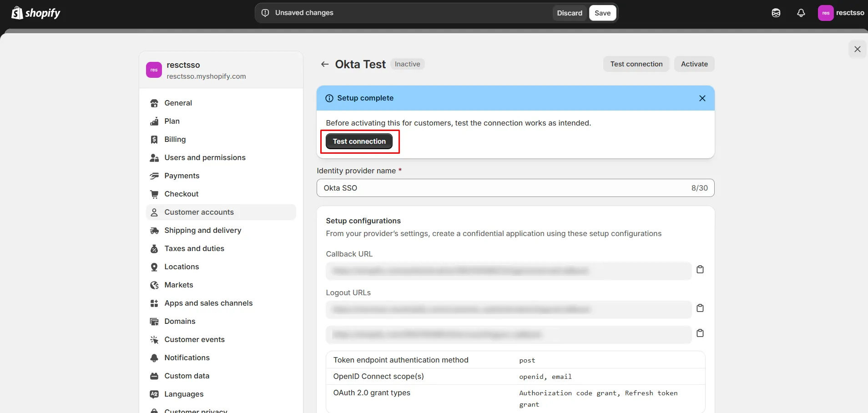This screenshot has width=868, height=413.
Task: Select the 'post' authentication method value
Action: 527,360
